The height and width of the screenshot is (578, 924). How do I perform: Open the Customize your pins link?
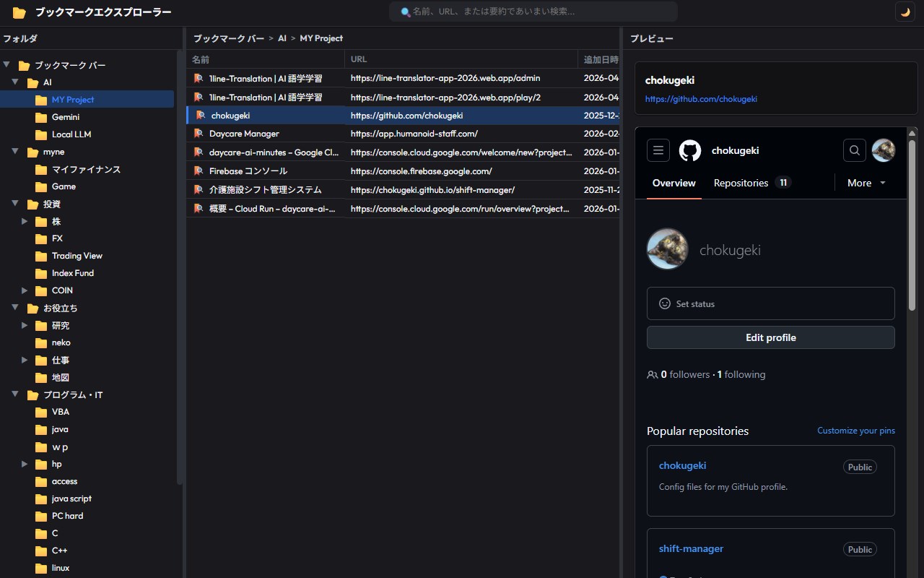[x=856, y=431]
